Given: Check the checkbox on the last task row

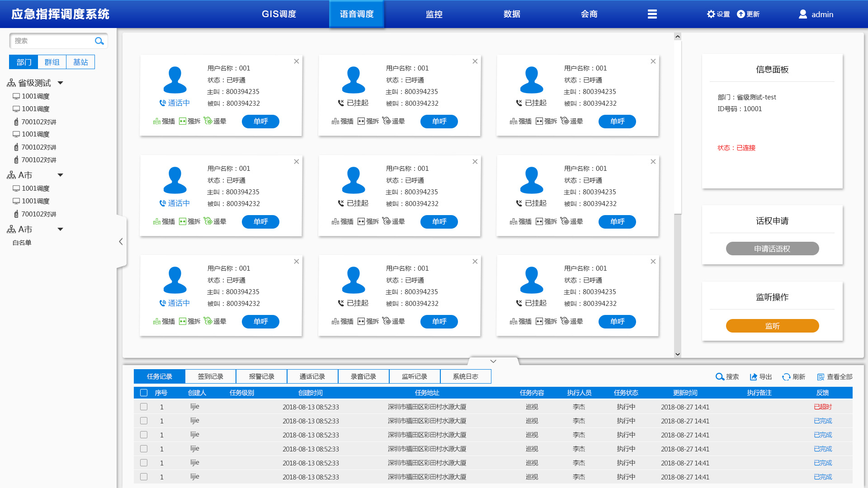Looking at the screenshot, I should [x=144, y=477].
